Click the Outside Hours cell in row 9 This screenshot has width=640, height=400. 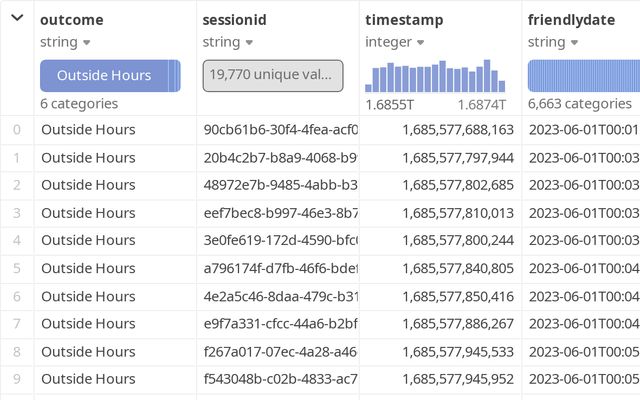(x=88, y=379)
